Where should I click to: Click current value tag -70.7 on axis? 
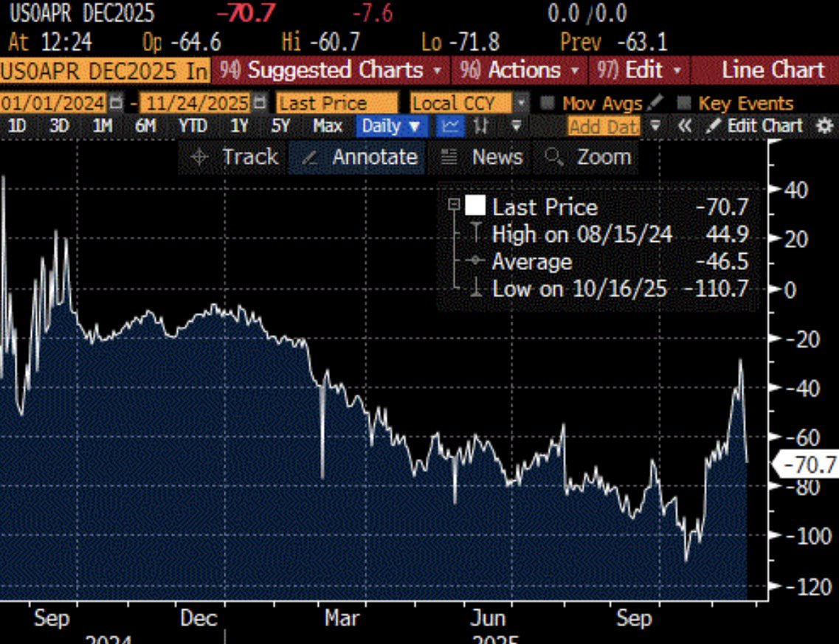tap(807, 464)
